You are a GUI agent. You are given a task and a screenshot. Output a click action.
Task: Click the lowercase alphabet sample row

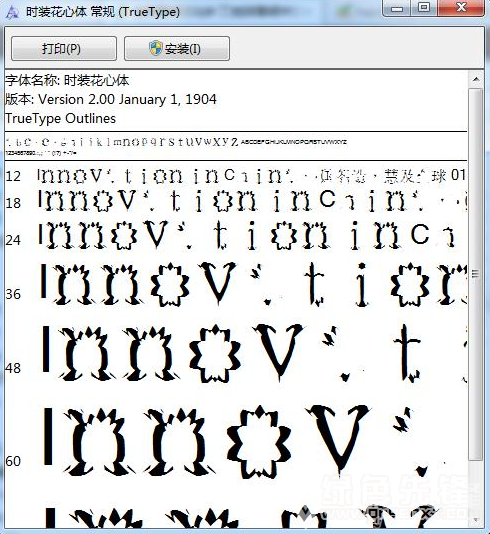pyautogui.click(x=122, y=141)
